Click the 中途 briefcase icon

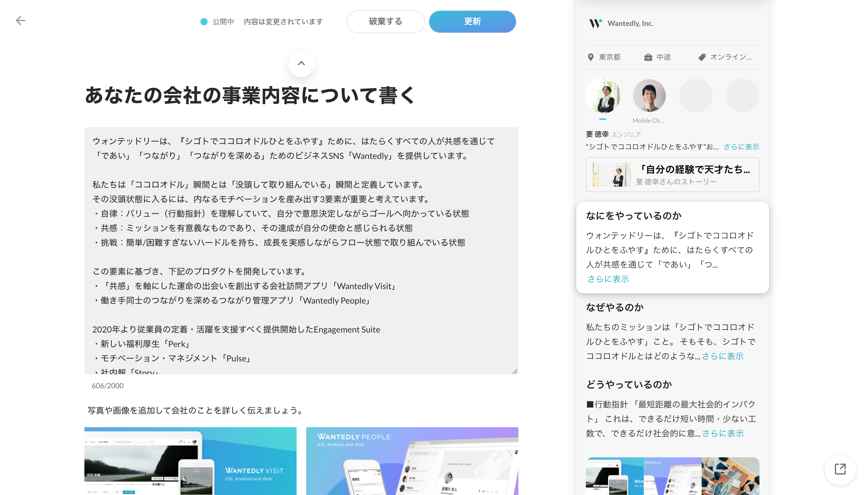pyautogui.click(x=648, y=57)
